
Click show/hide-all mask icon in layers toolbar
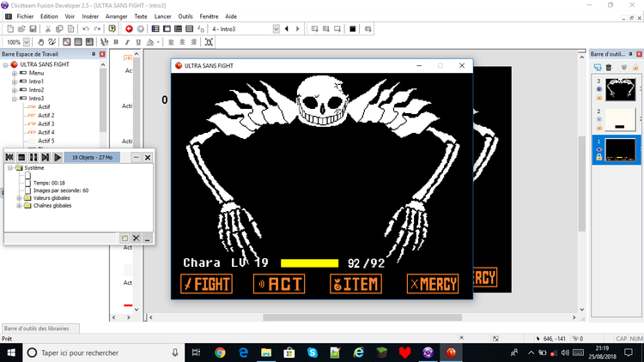click(x=624, y=67)
